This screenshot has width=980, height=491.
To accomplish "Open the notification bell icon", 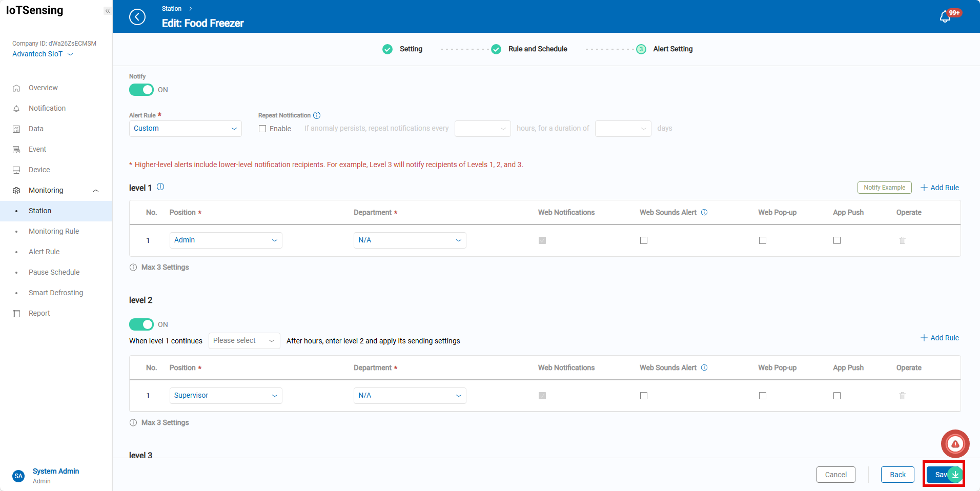I will (945, 17).
